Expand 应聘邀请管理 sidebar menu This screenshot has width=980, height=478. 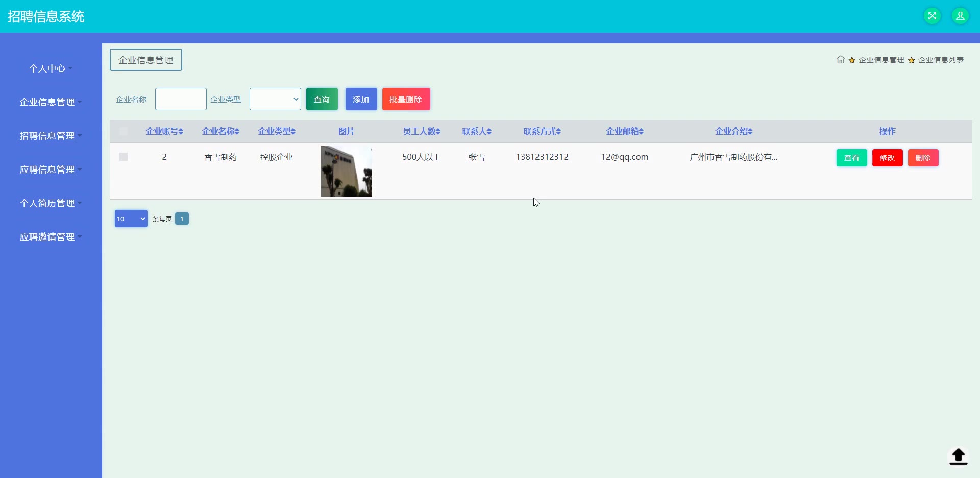pos(51,237)
